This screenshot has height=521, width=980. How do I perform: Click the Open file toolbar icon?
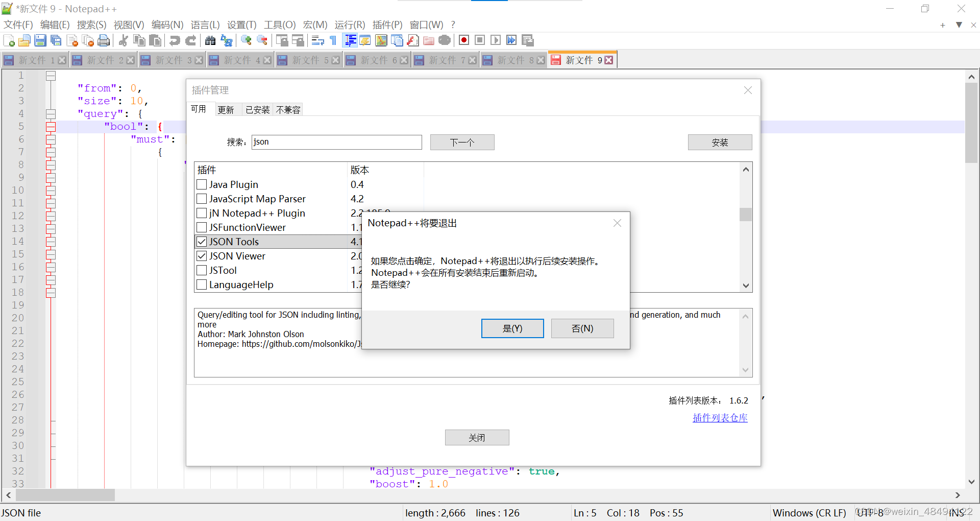coord(24,40)
